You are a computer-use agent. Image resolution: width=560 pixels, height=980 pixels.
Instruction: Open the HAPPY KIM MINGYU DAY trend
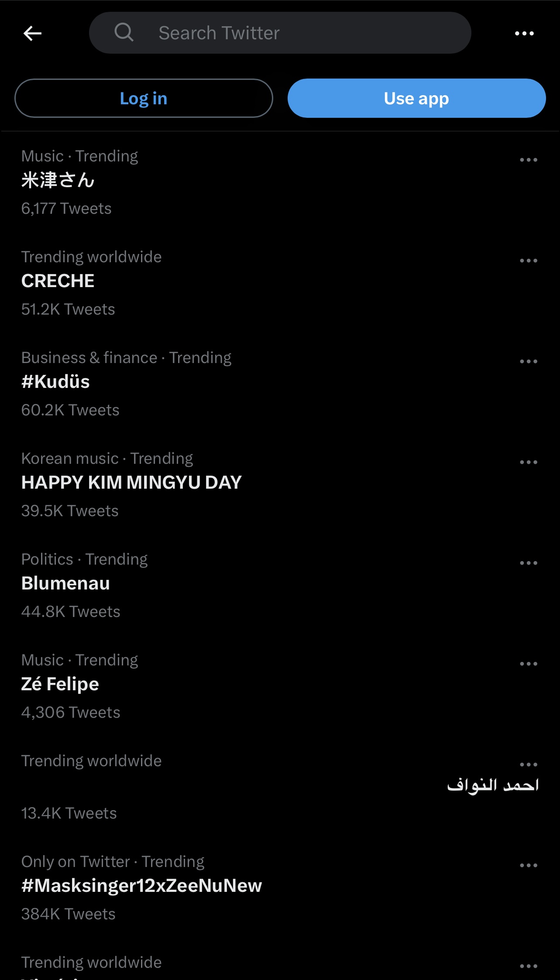131,483
